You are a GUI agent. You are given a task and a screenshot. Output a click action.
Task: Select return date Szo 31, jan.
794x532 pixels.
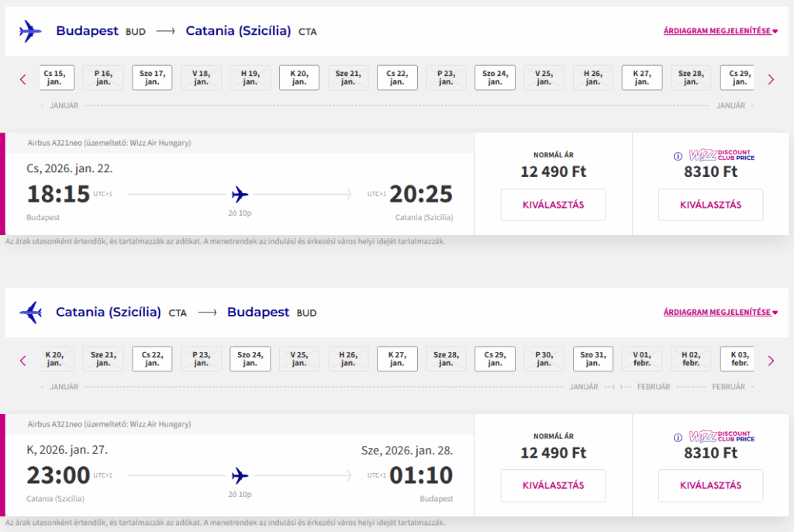pyautogui.click(x=593, y=359)
